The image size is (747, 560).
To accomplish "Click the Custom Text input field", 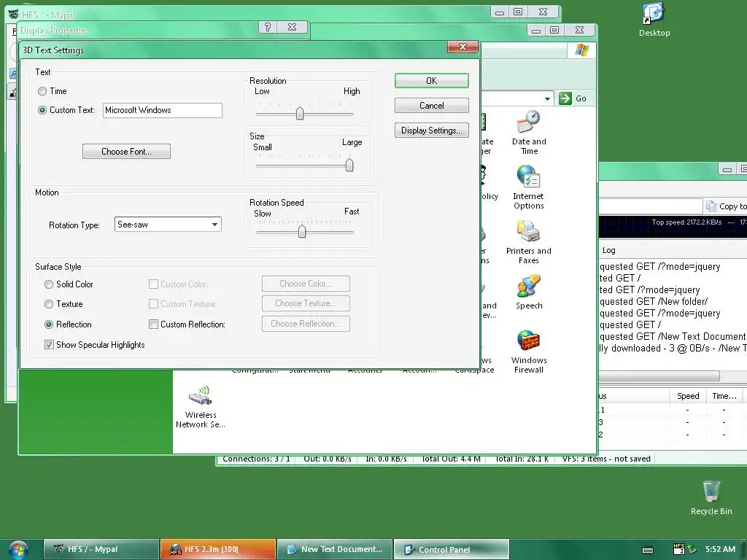I will point(163,110).
